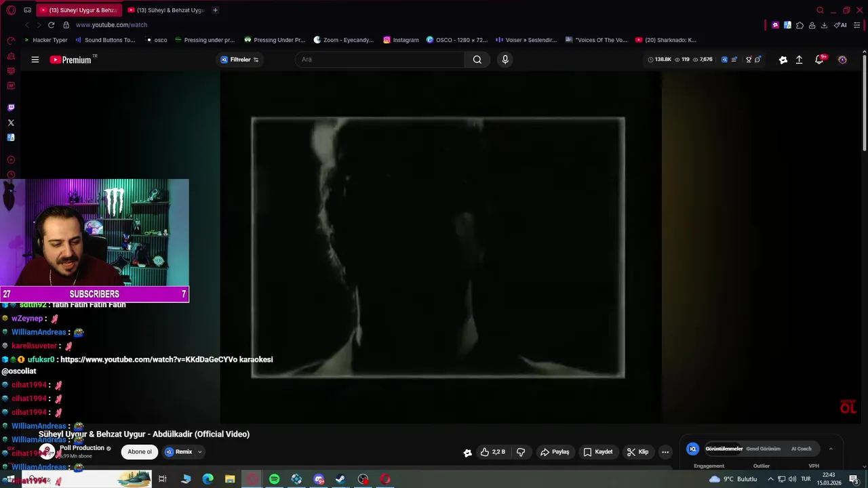Open Opera downloads icon
This screenshot has width=868, height=488.
824,25
